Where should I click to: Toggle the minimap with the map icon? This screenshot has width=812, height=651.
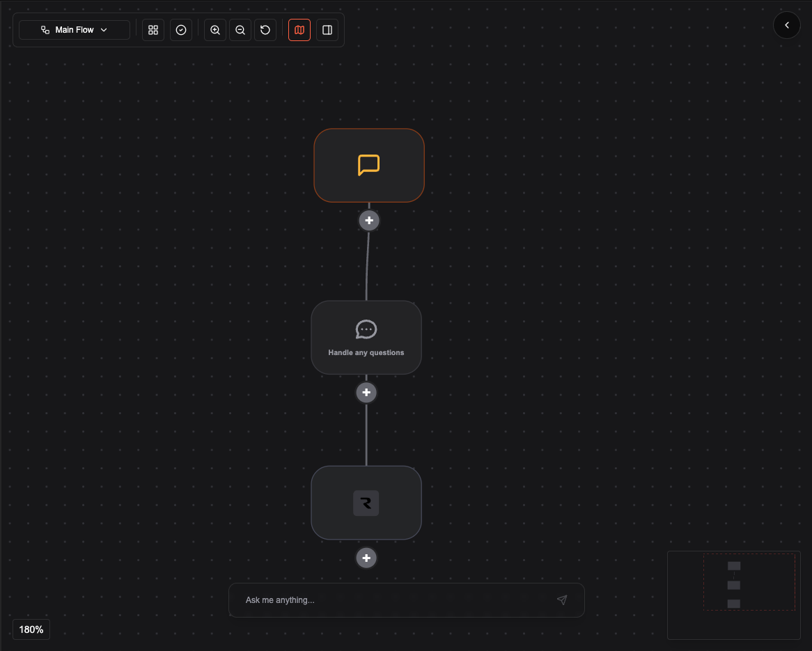coord(299,30)
